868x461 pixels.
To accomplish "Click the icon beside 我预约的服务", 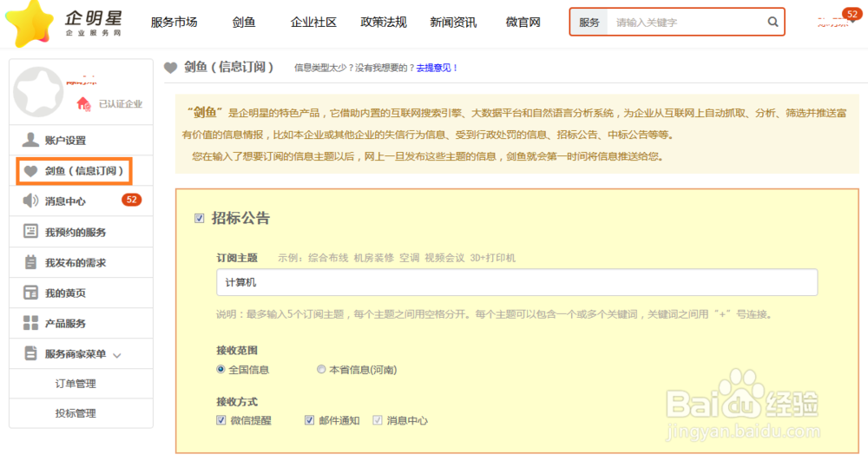I will 30,231.
